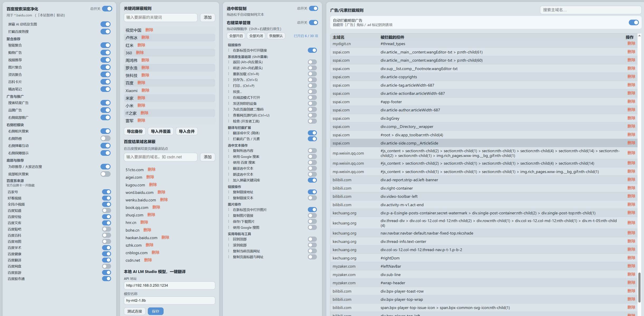Delete blocked domain 51cto.com
Viewport: 644px width, 316px height.
(152, 170)
